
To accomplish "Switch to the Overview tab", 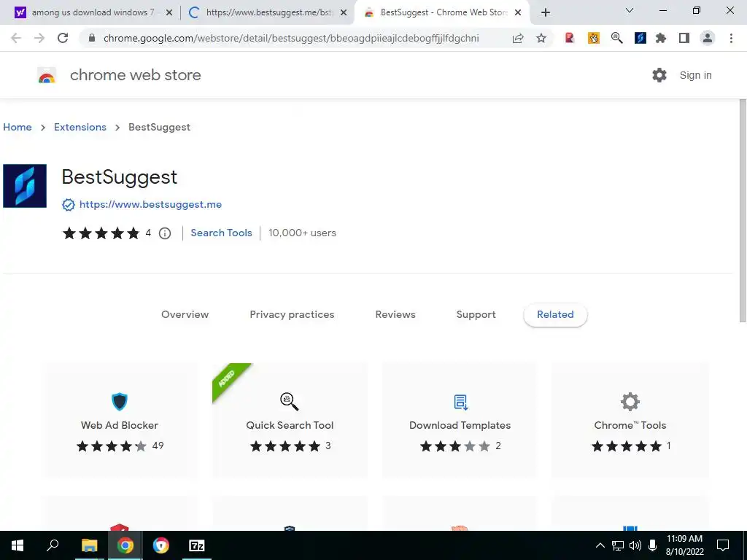I will pyautogui.click(x=185, y=314).
